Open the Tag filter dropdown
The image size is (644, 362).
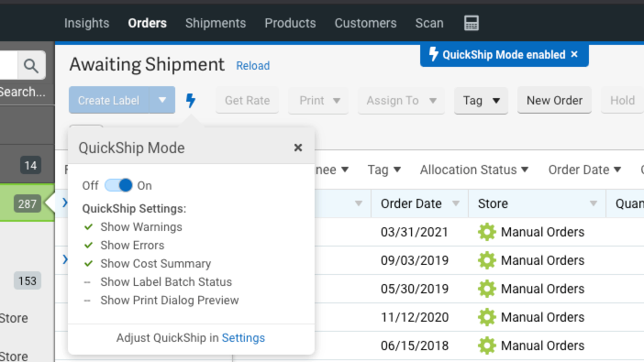[x=384, y=170]
